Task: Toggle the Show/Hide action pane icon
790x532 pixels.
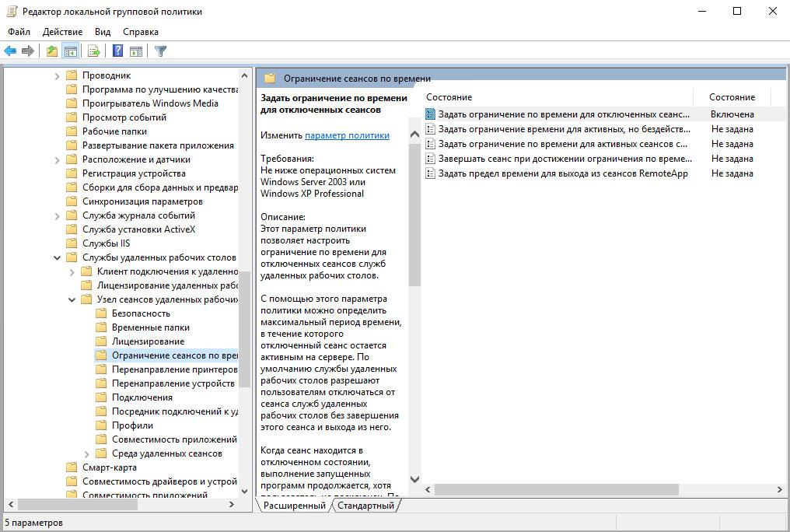Action: [136, 51]
